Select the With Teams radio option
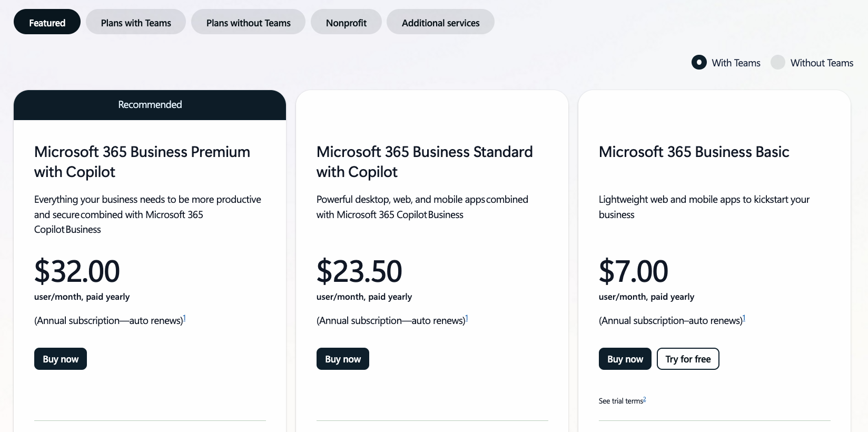The height and width of the screenshot is (432, 868). click(x=699, y=63)
